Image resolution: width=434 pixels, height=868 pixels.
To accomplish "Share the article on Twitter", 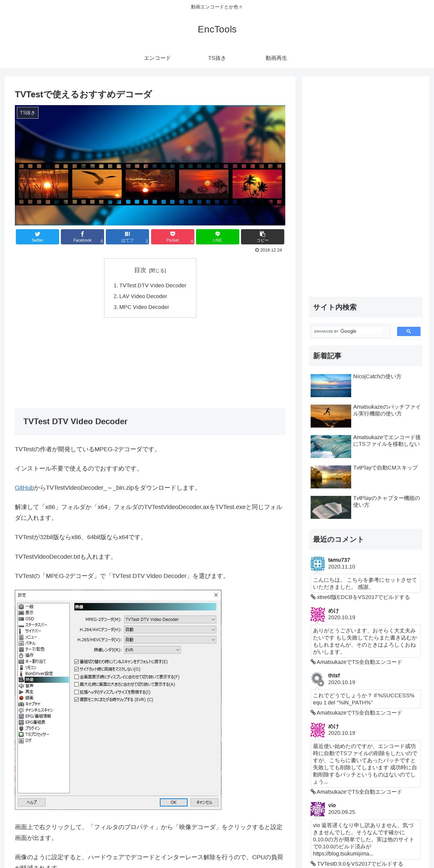I will tap(38, 237).
